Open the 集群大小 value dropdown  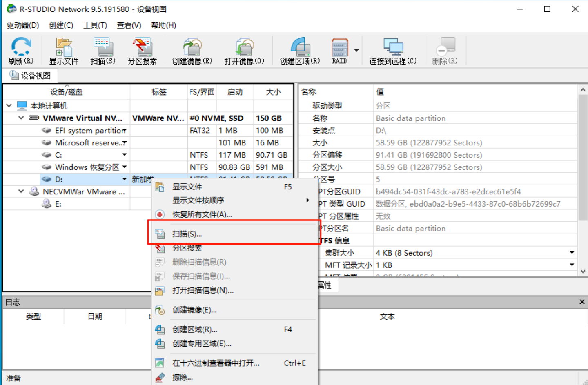[572, 253]
